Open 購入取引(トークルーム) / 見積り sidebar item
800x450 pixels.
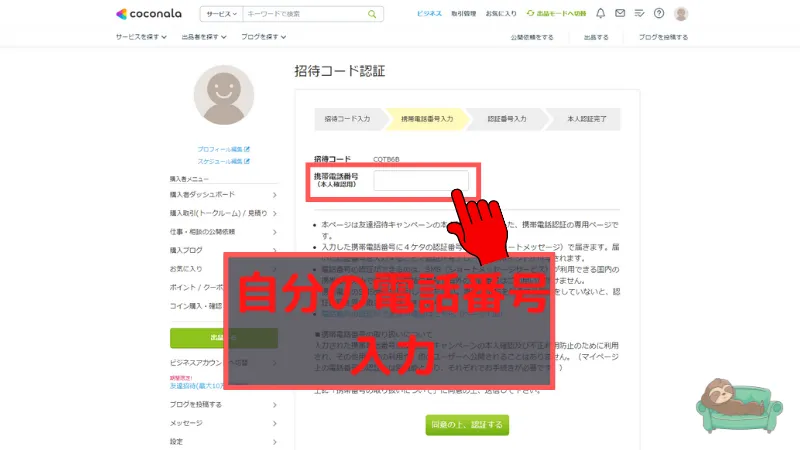[223, 213]
